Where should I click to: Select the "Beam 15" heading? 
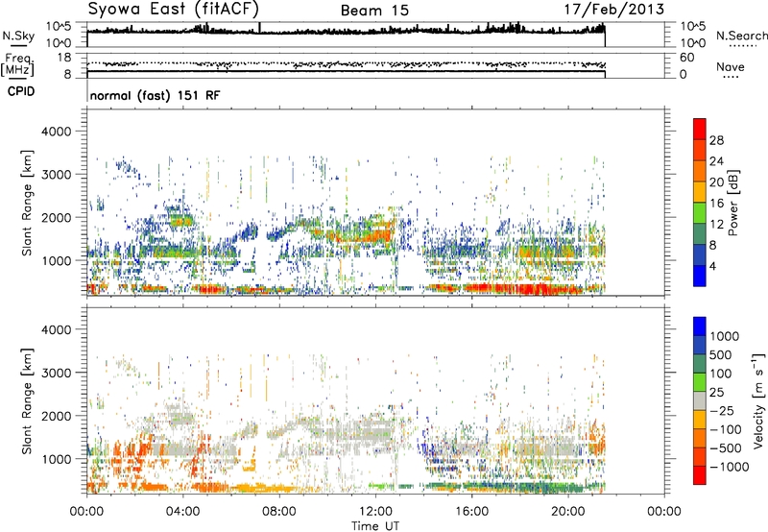tap(374, 11)
